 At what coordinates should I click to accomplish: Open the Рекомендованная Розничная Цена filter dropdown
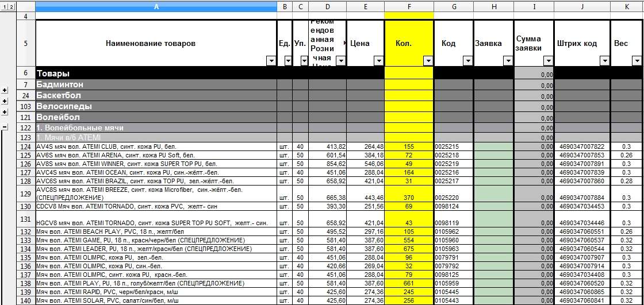(341, 61)
